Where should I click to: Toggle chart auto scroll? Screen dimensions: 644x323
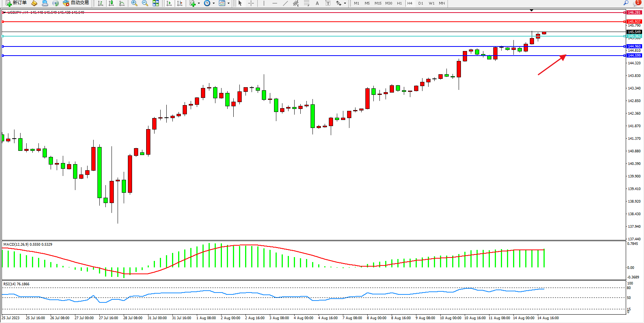[x=169, y=3]
